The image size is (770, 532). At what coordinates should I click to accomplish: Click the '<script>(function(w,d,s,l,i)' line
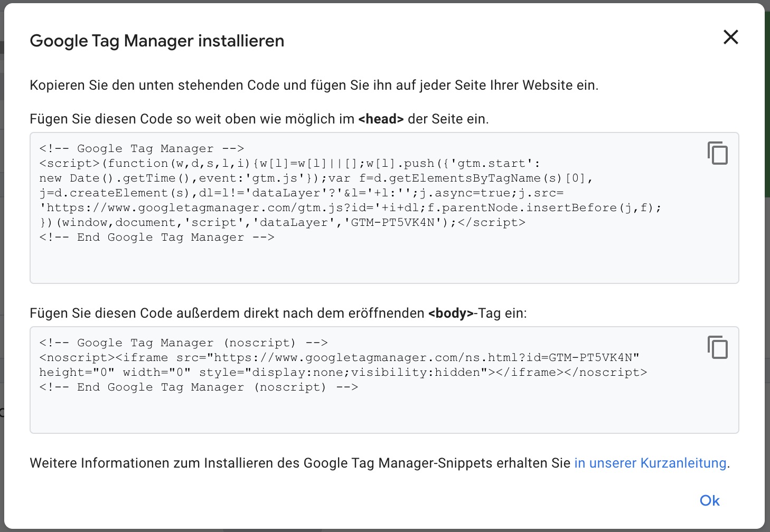click(x=289, y=163)
